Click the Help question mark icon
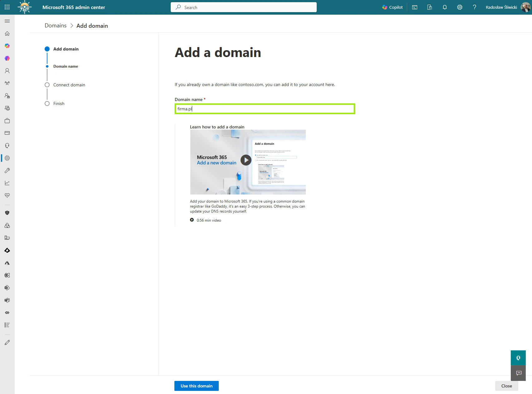 click(474, 7)
